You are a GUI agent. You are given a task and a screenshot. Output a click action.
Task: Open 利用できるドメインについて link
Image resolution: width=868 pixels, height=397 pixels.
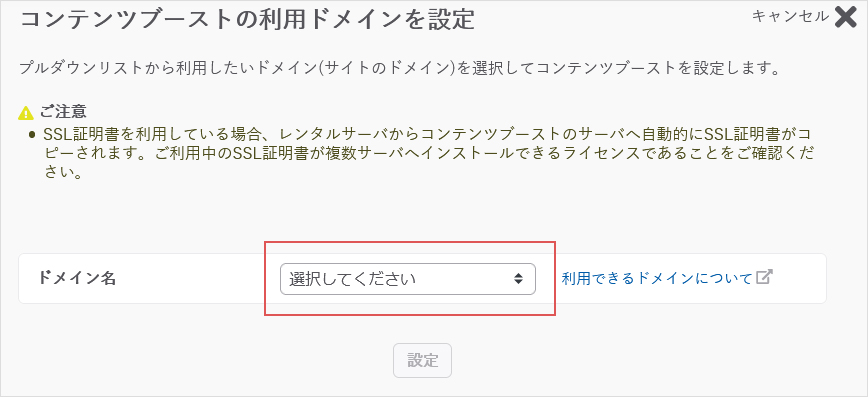[x=657, y=278]
